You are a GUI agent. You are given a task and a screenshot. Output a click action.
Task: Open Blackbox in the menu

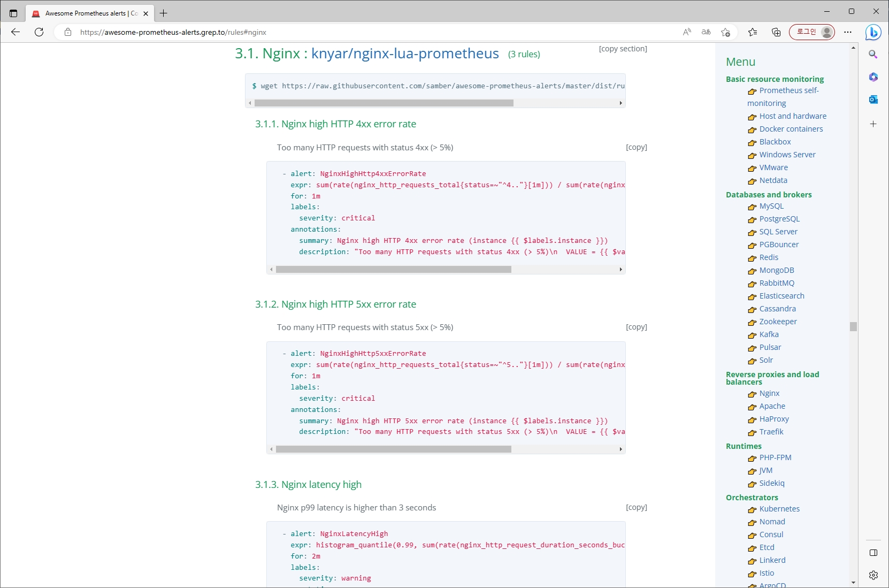coord(775,142)
